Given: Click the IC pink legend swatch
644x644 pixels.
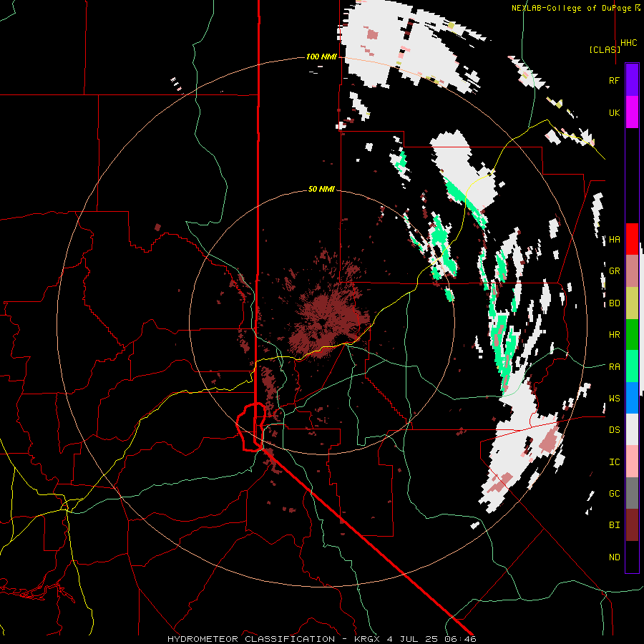Looking at the screenshot, I should pos(632,462).
